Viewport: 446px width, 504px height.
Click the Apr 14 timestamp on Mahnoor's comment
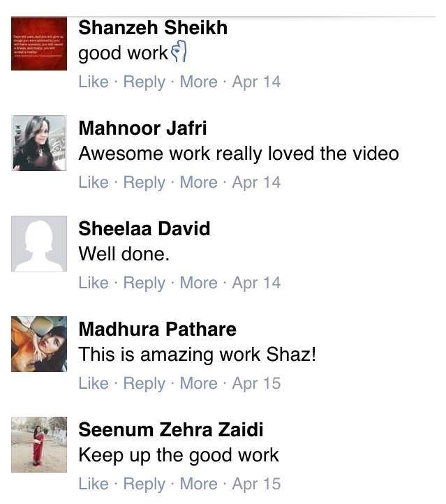click(256, 183)
